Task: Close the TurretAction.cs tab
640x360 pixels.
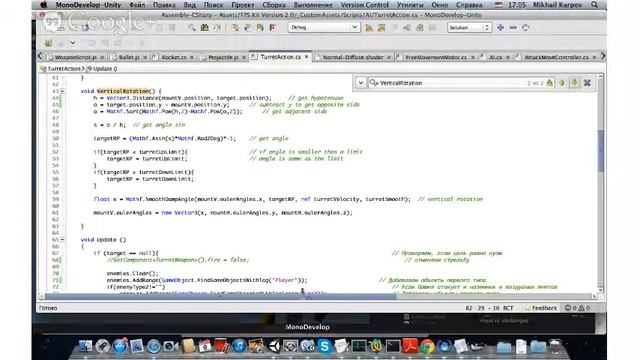Action: pyautogui.click(x=307, y=57)
